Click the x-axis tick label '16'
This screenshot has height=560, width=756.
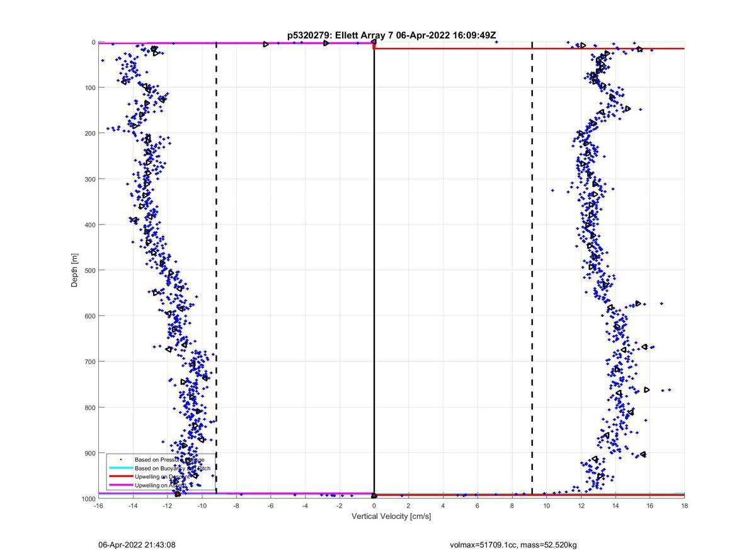coord(650,506)
